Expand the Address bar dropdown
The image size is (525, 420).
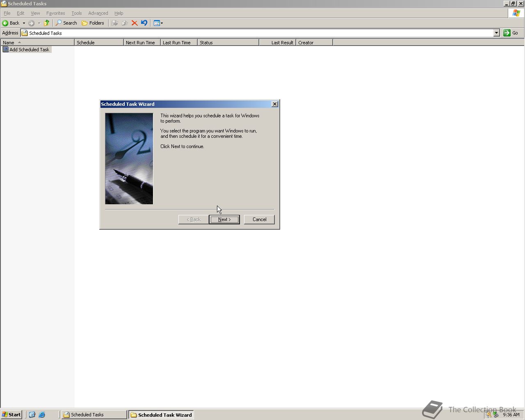coord(496,33)
